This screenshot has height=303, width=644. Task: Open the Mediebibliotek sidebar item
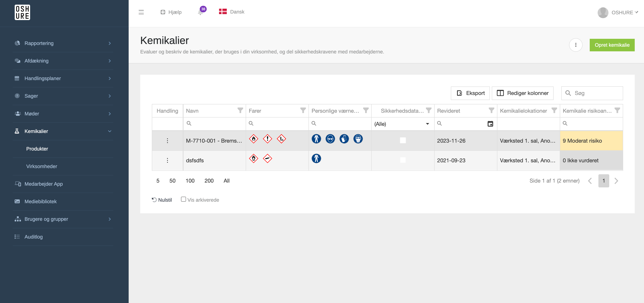coord(41,201)
